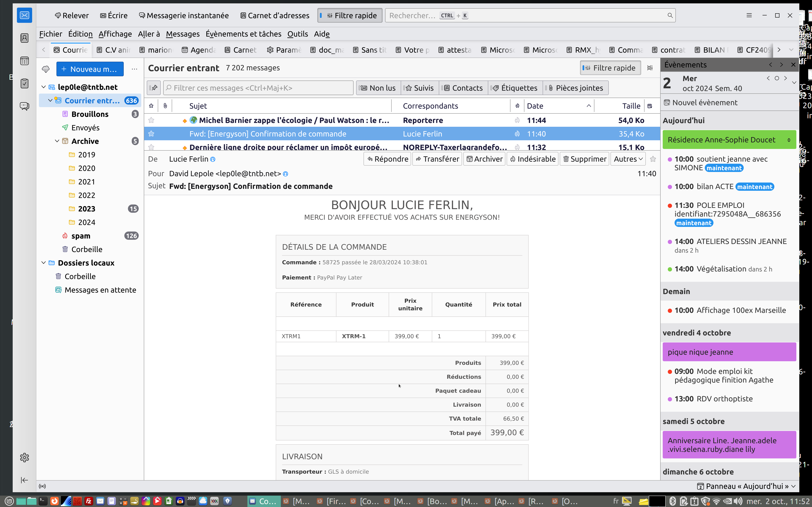Open the Address Book sidebar icon
The width and height of the screenshot is (812, 507).
pyautogui.click(x=24, y=38)
